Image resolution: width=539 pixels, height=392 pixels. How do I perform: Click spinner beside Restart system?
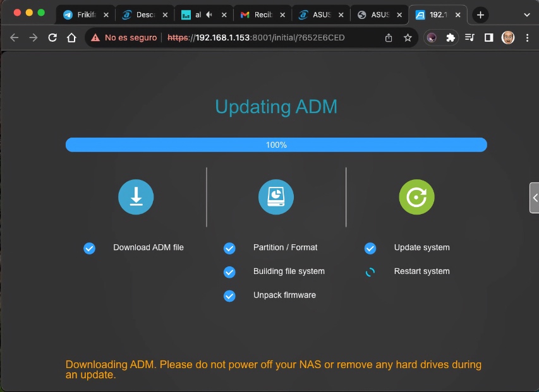pyautogui.click(x=370, y=272)
